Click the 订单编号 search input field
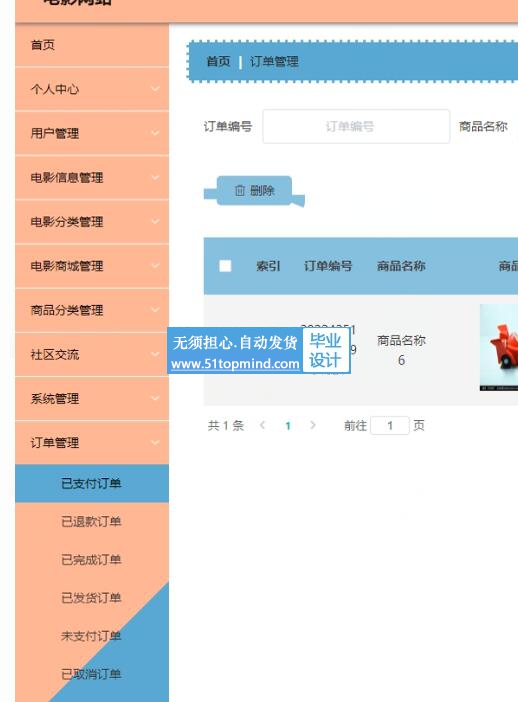 (x=356, y=126)
